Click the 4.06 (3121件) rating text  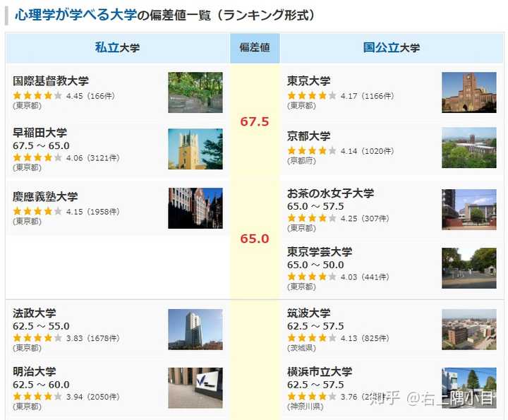[93, 158]
